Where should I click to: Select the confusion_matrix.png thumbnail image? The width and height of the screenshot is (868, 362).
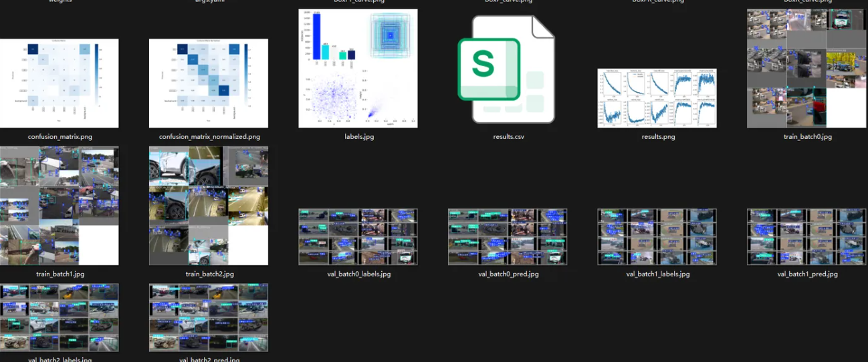[x=59, y=83]
